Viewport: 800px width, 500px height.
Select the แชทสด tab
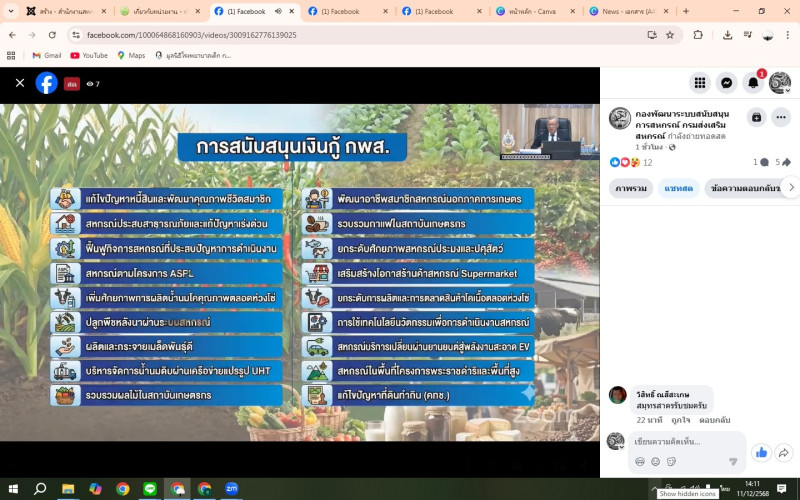coord(679,187)
